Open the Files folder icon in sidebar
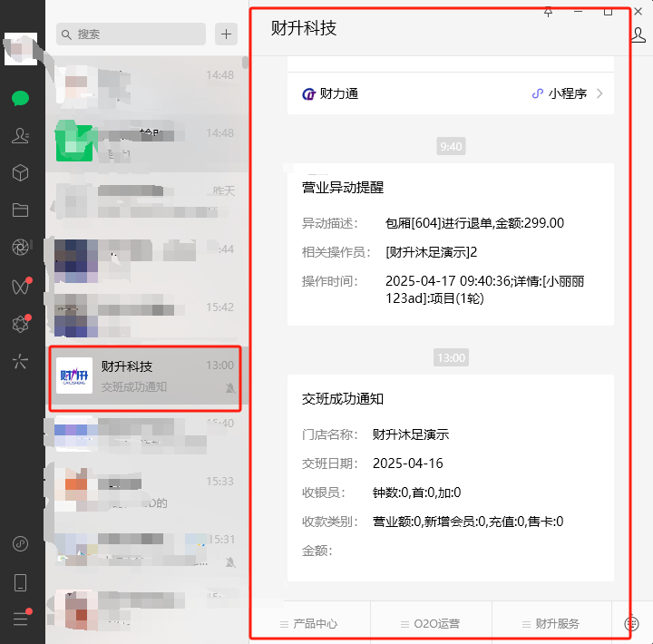653x644 pixels. (20, 210)
